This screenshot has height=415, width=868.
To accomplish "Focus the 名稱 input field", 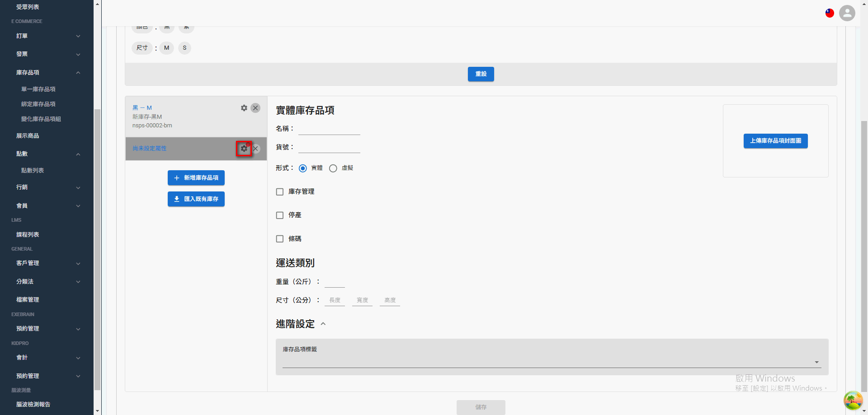I will [x=329, y=129].
